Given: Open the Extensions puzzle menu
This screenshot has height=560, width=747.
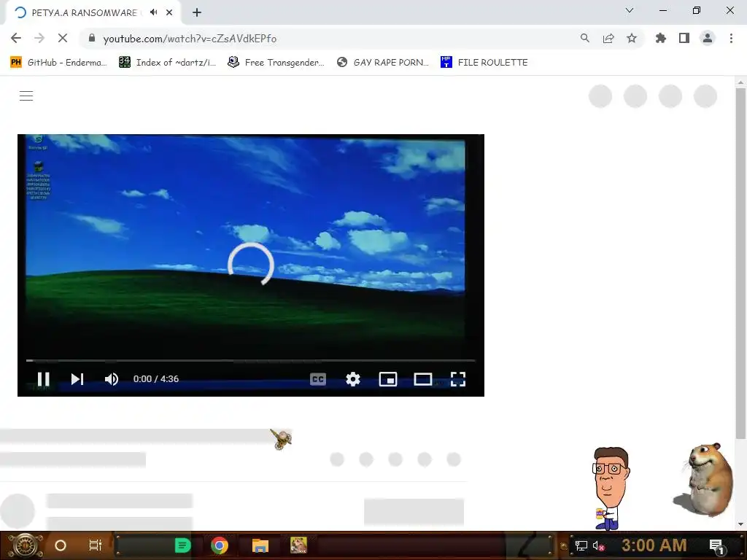Looking at the screenshot, I should [x=661, y=38].
